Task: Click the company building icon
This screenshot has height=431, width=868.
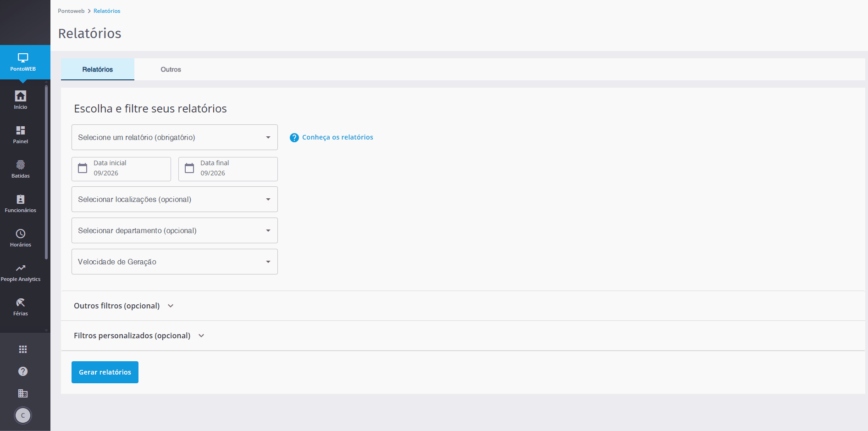Action: (23, 393)
